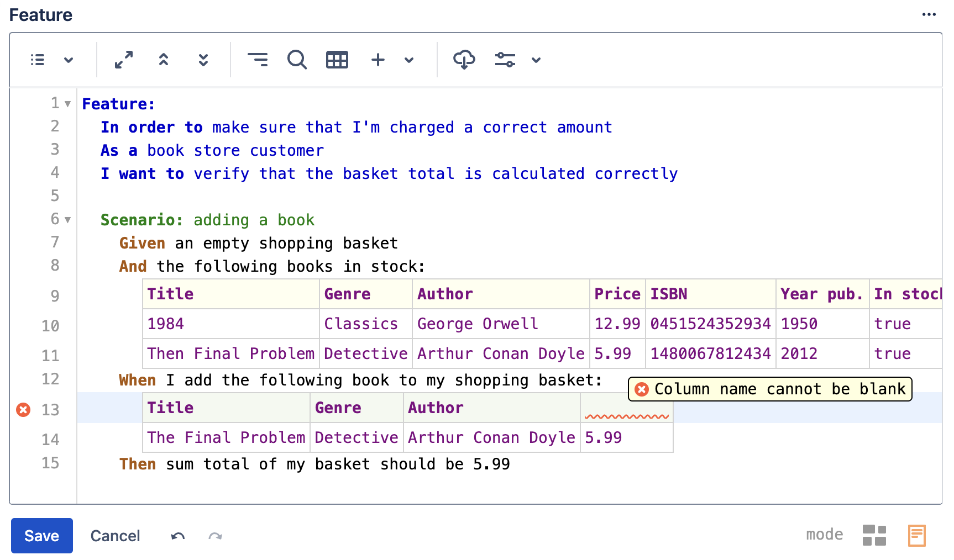Click the 'Feature:' keyword on line 1
Image resolution: width=954 pixels, height=560 pixels.
pyautogui.click(x=118, y=104)
